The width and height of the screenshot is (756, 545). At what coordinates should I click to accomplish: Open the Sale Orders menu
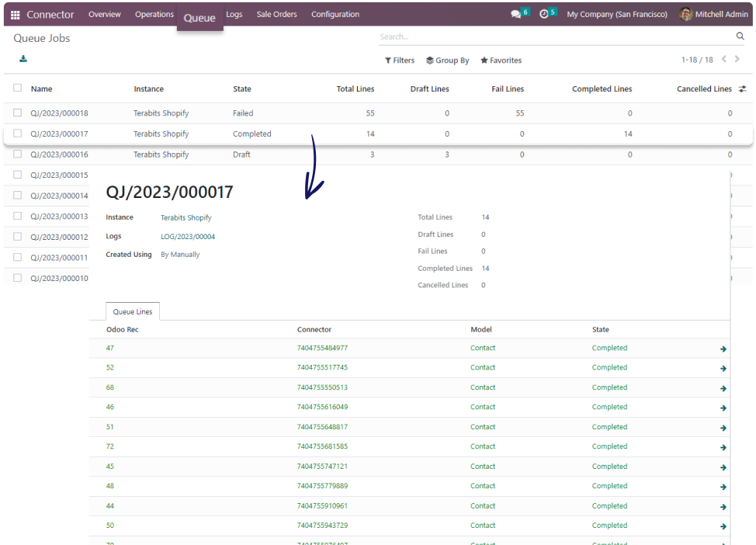(x=277, y=15)
